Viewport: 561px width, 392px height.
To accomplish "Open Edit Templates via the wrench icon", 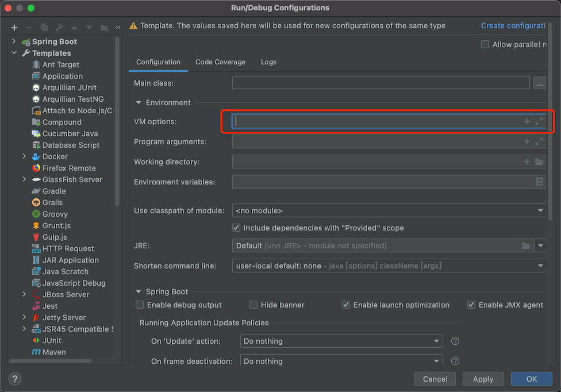I will (58, 27).
